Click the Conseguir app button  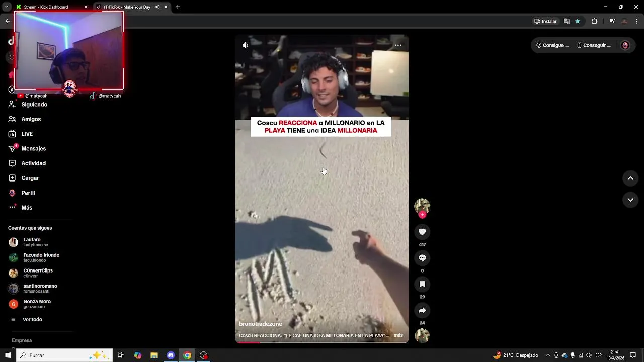click(x=594, y=45)
